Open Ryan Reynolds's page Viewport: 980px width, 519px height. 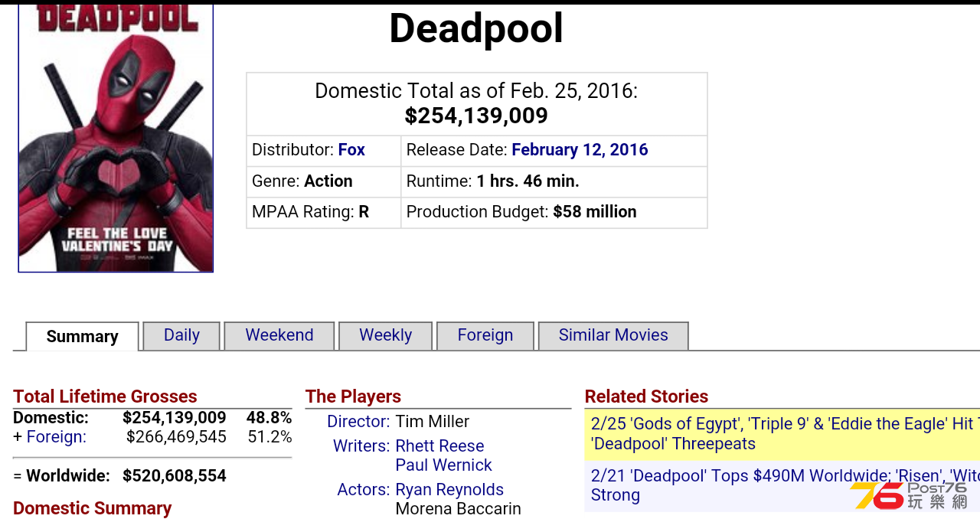(449, 490)
